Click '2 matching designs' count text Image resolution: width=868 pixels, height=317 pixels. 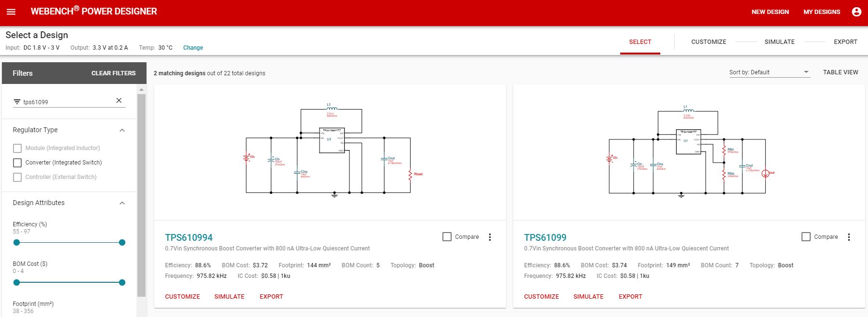pyautogui.click(x=179, y=73)
